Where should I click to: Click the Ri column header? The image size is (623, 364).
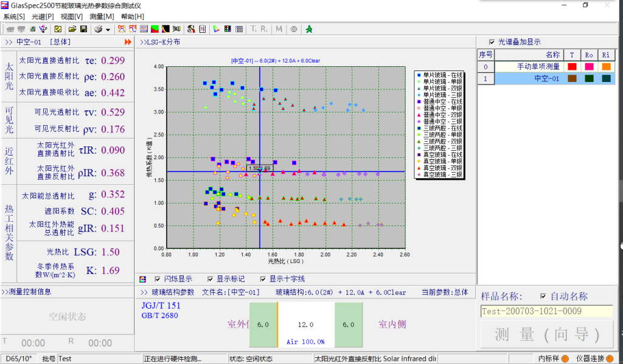(x=606, y=55)
